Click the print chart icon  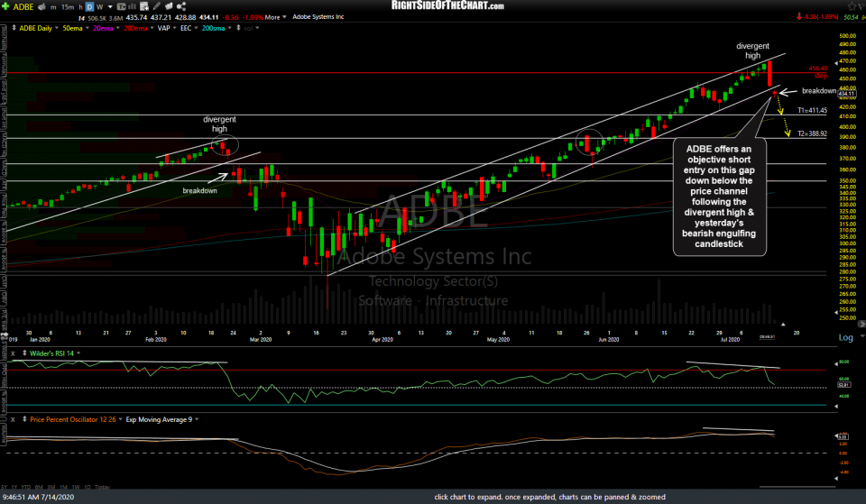click(41, 6)
